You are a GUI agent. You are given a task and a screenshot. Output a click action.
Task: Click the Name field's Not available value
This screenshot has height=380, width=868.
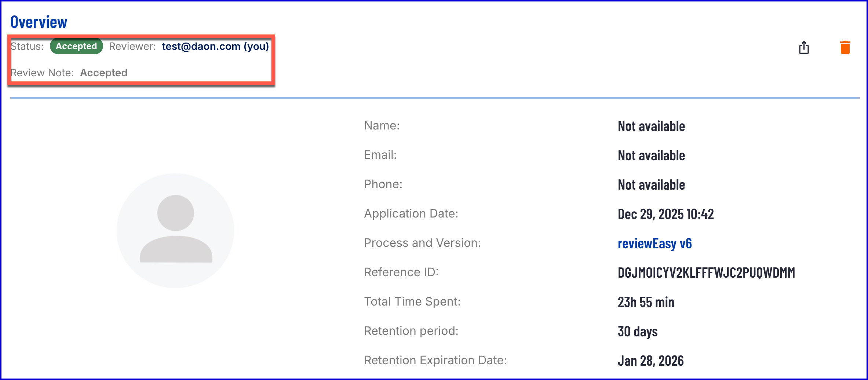point(651,126)
